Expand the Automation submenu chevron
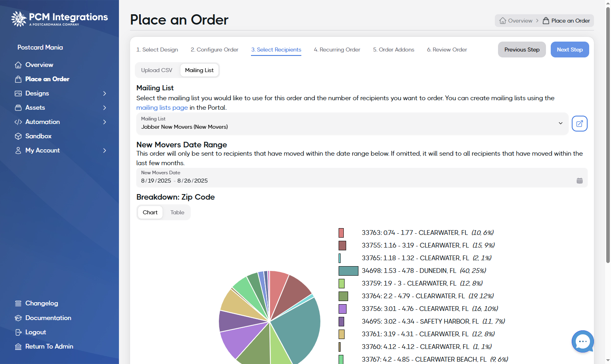611x364 pixels. pyautogui.click(x=105, y=122)
